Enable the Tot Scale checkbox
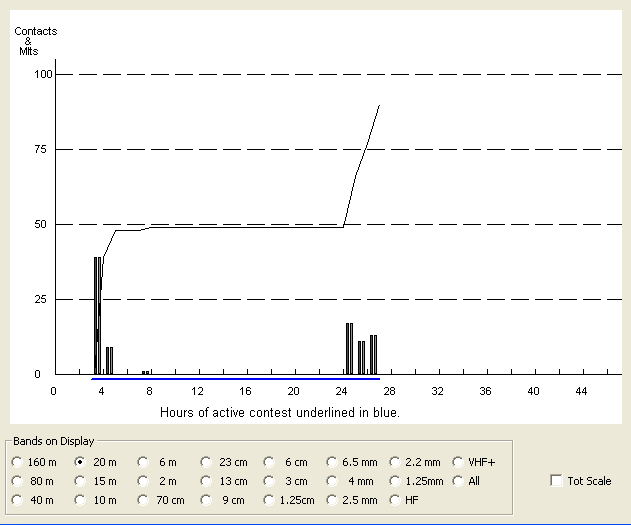 point(556,481)
